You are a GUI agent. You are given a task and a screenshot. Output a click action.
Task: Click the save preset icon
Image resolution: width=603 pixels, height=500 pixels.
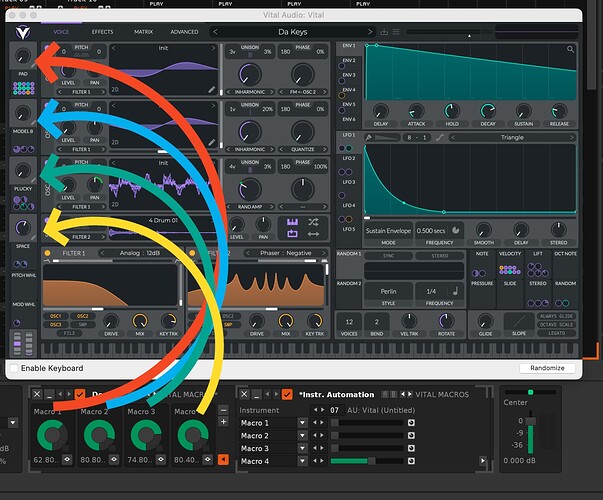[384, 32]
